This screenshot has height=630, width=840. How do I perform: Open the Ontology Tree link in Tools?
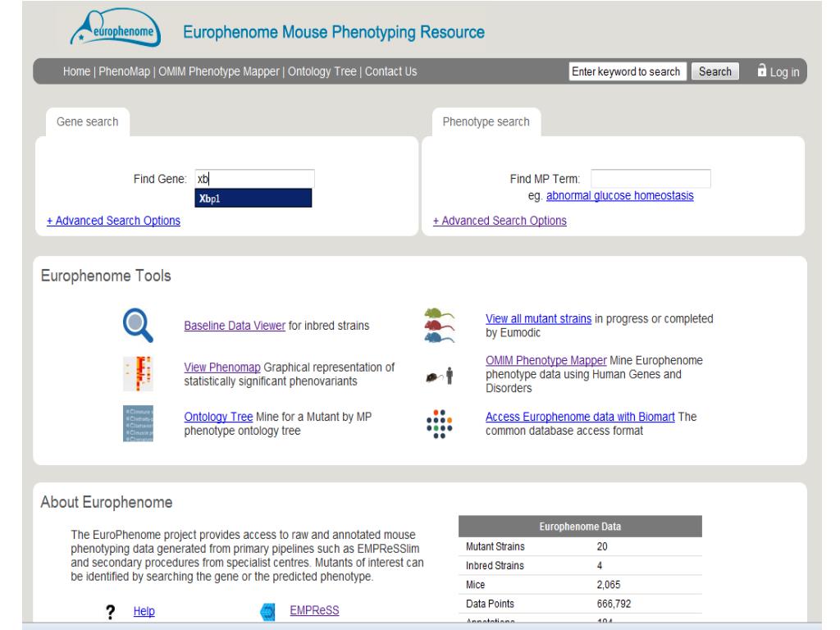click(x=218, y=417)
